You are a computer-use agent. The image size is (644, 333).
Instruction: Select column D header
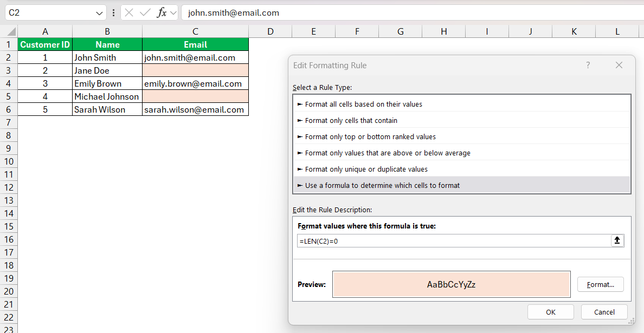click(x=271, y=31)
